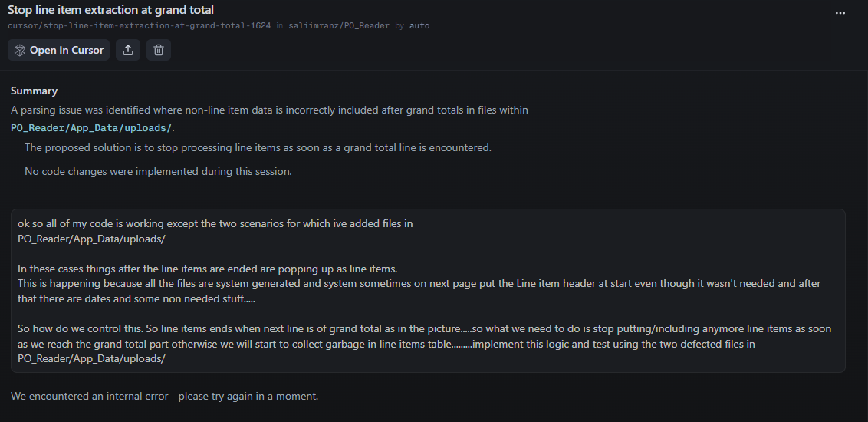Click the last PO_Reader/App_Data/uploads/ path in the prompt
This screenshot has height=422, width=868.
(x=91, y=358)
